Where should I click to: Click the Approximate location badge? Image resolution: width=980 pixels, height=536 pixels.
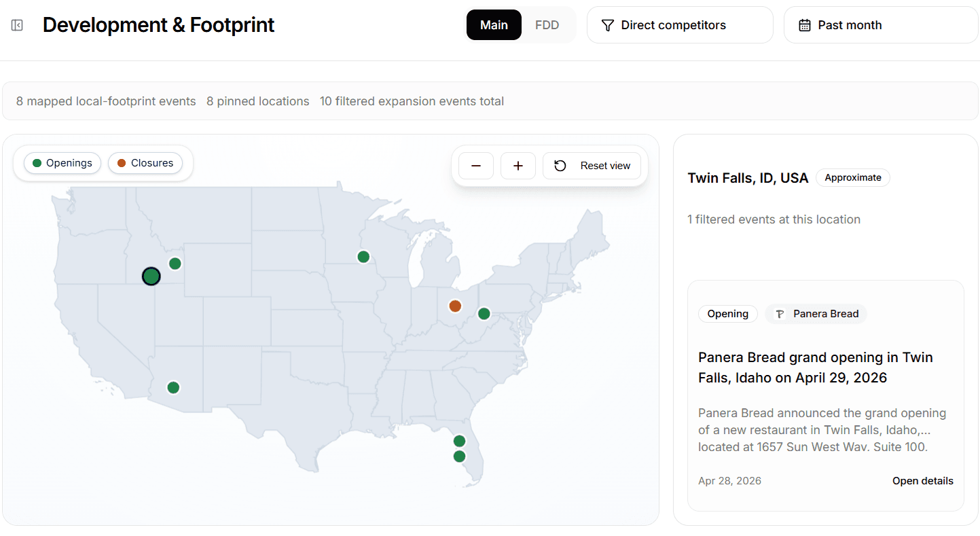pyautogui.click(x=853, y=178)
